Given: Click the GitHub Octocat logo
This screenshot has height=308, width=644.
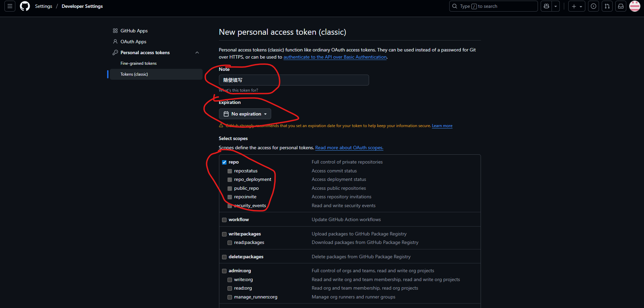Looking at the screenshot, I should coord(25,6).
